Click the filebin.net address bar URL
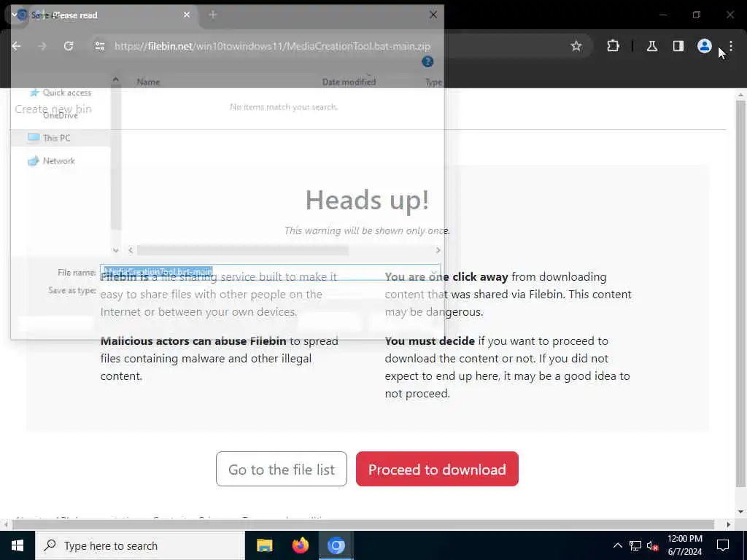The image size is (747, 560). tap(272, 46)
